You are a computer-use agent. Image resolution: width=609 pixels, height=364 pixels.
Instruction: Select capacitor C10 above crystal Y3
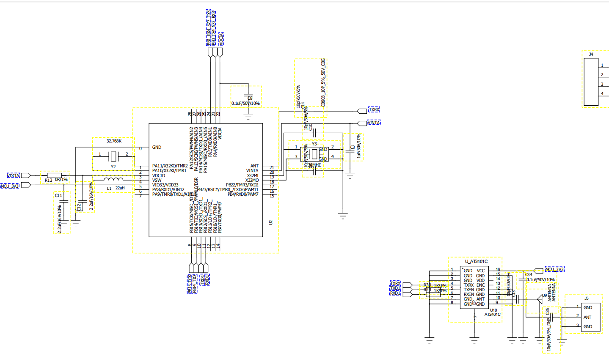pos(314,133)
